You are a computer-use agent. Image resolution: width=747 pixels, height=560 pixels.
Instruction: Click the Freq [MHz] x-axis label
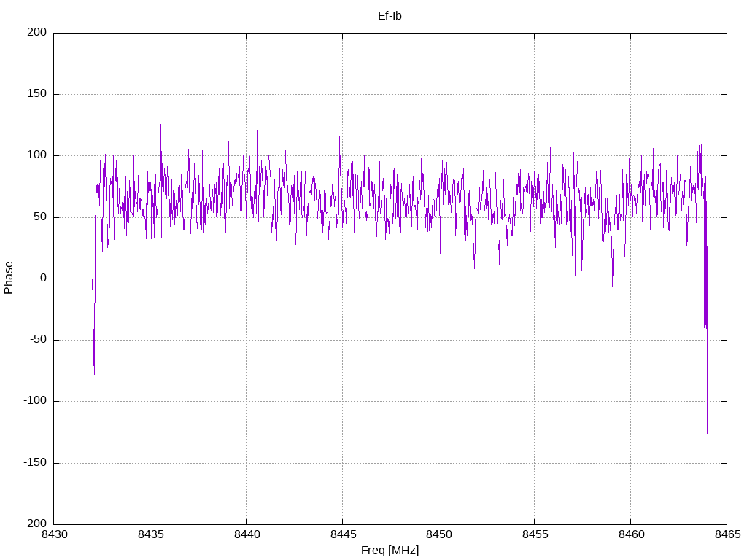390,551
